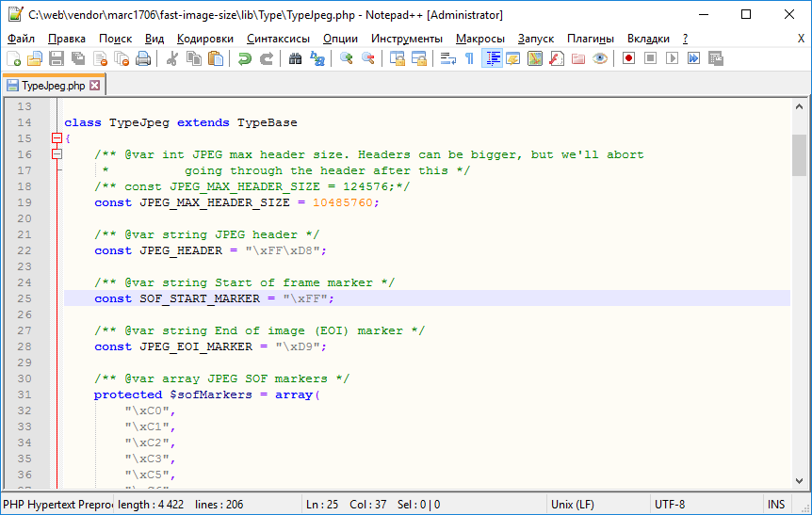Close the current document via the toolbar
812x515 pixels.
pyautogui.click(x=100, y=58)
